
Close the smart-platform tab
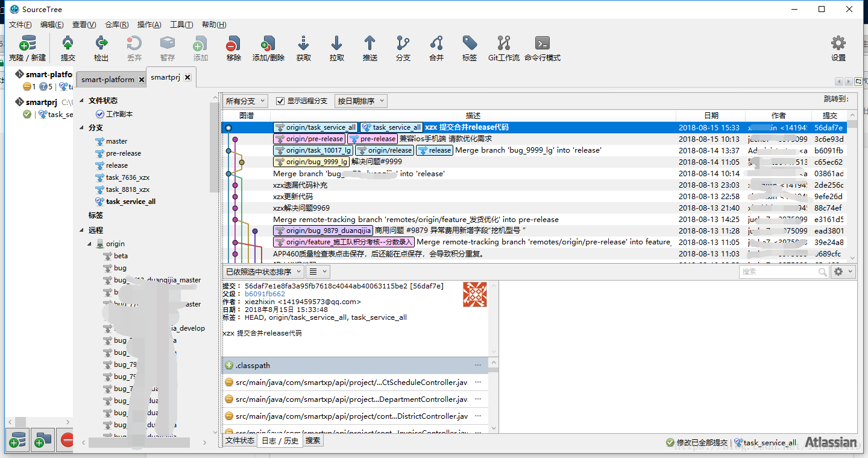point(142,80)
